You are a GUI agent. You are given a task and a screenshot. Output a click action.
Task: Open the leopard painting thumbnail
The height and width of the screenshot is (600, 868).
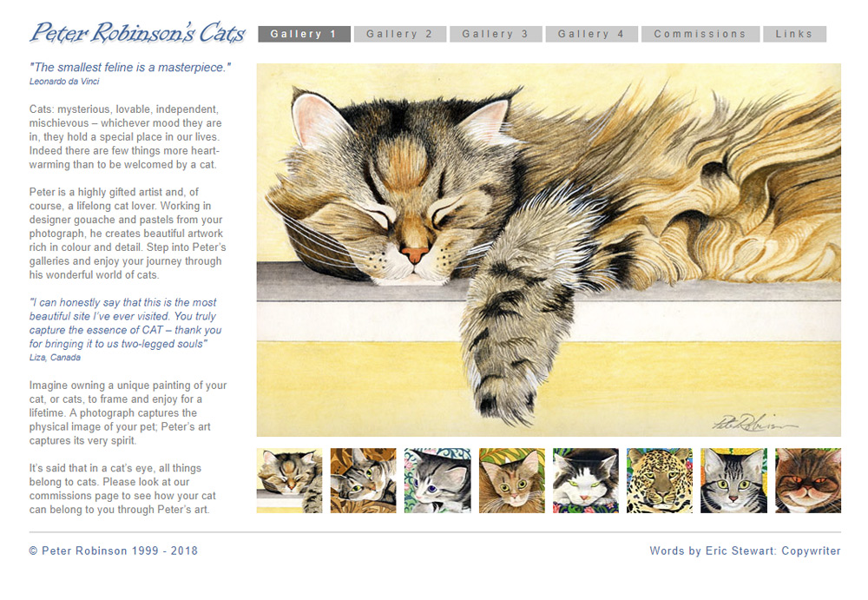coord(660,480)
